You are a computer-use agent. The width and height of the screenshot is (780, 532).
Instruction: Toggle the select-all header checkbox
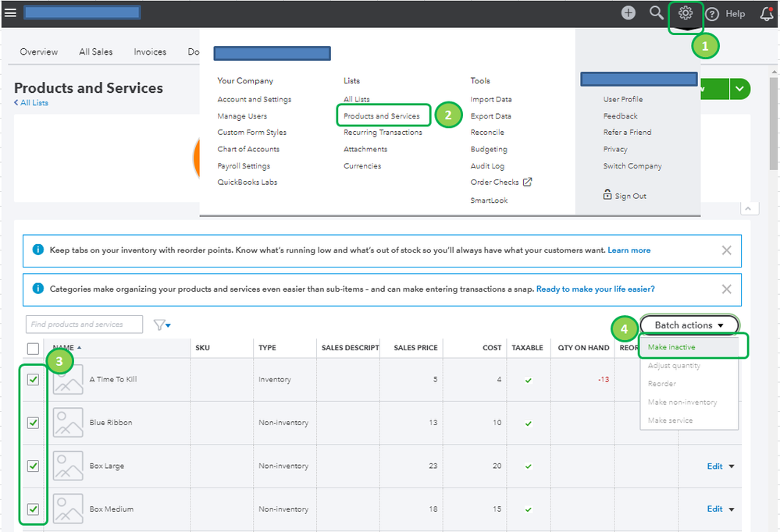click(x=33, y=349)
